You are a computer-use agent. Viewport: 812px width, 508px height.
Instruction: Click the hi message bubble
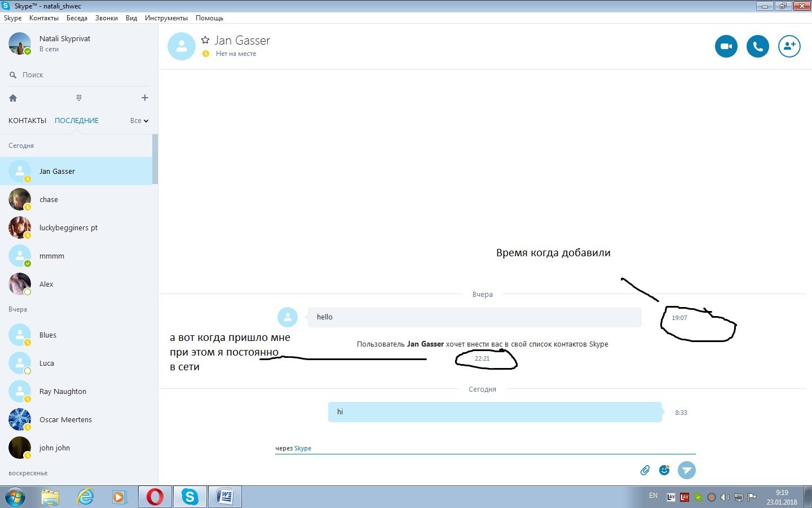pos(495,412)
